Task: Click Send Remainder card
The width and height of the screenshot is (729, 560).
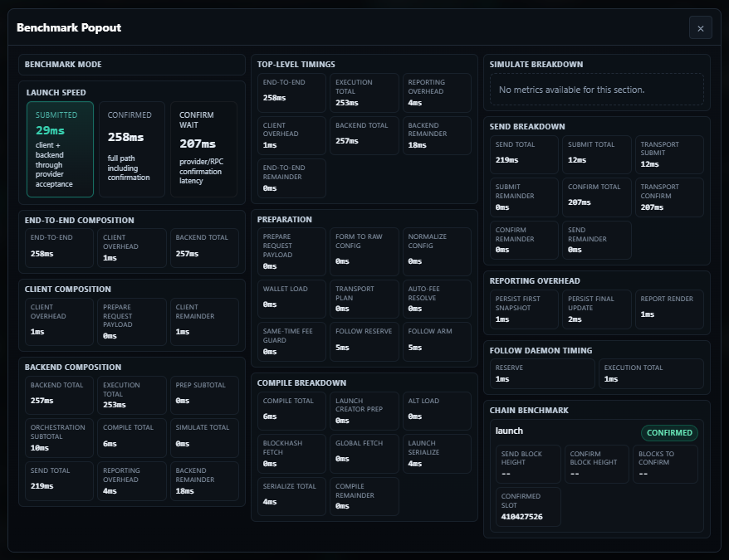Action: point(597,240)
